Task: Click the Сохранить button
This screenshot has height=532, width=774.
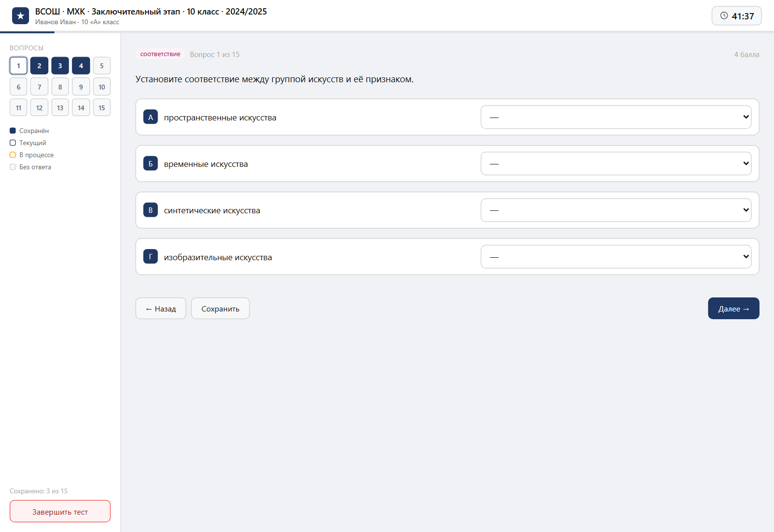Action: click(220, 309)
